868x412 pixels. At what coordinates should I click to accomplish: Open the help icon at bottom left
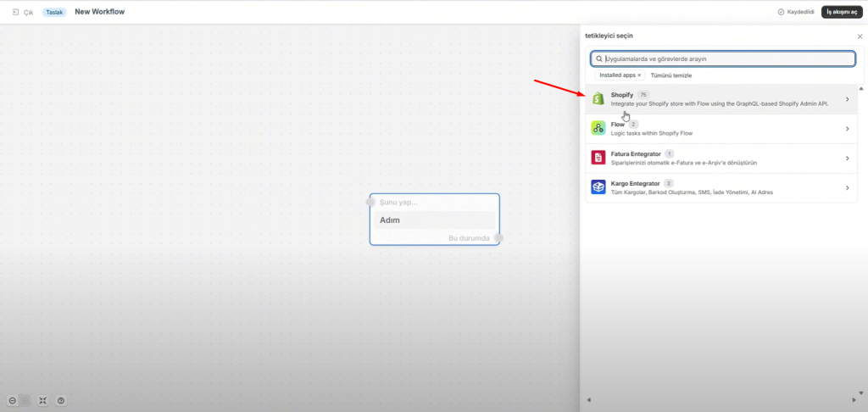pyautogui.click(x=61, y=400)
